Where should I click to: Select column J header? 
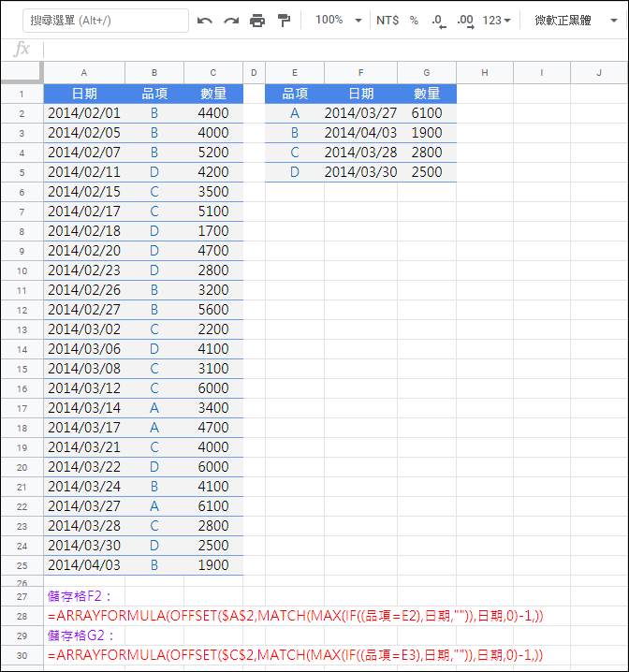599,73
